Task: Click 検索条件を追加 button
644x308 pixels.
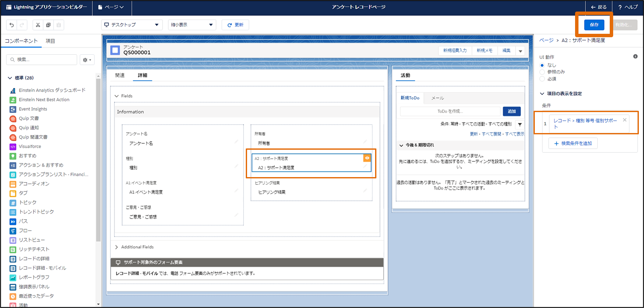Action: 573,143
